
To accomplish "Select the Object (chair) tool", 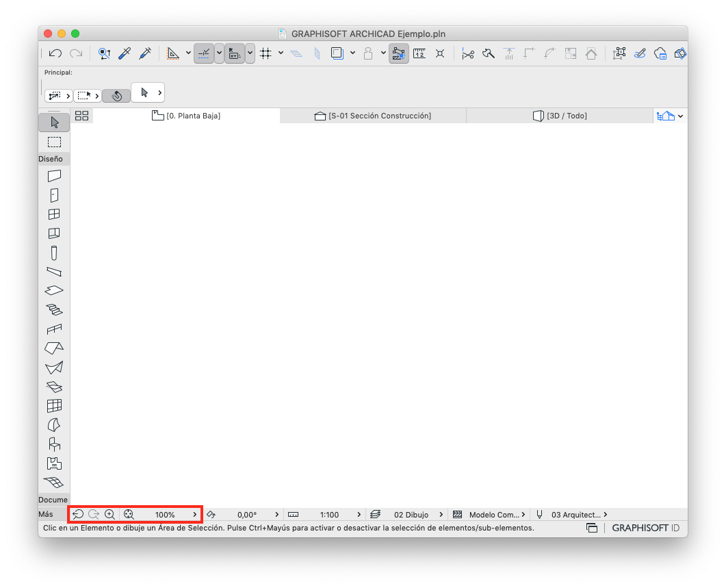I will [x=54, y=444].
